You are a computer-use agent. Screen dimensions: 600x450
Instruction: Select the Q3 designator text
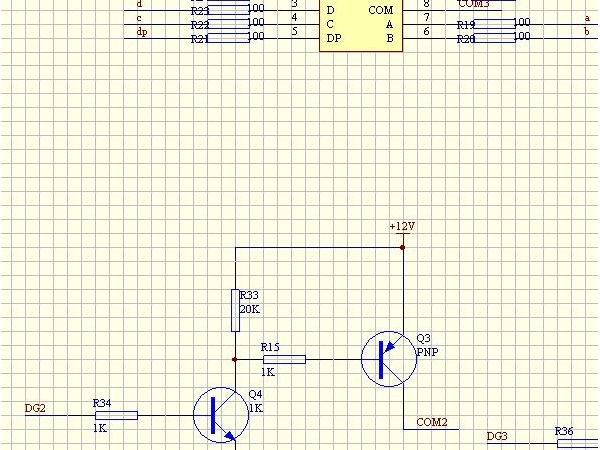(423, 338)
